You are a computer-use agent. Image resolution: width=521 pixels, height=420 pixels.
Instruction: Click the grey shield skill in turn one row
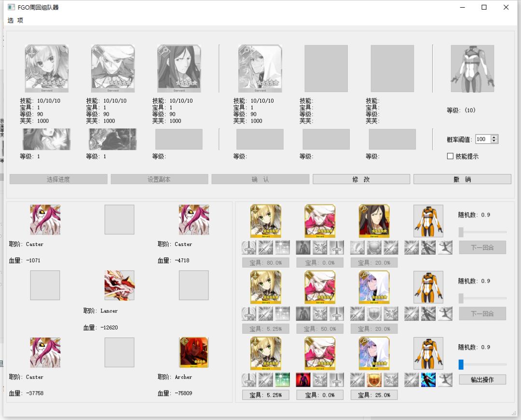click(374, 247)
